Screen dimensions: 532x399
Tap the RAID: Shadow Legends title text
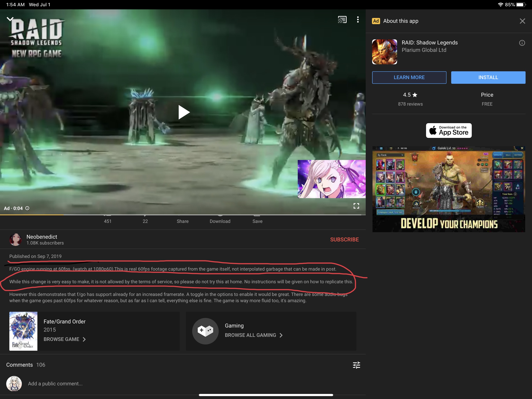(x=430, y=43)
